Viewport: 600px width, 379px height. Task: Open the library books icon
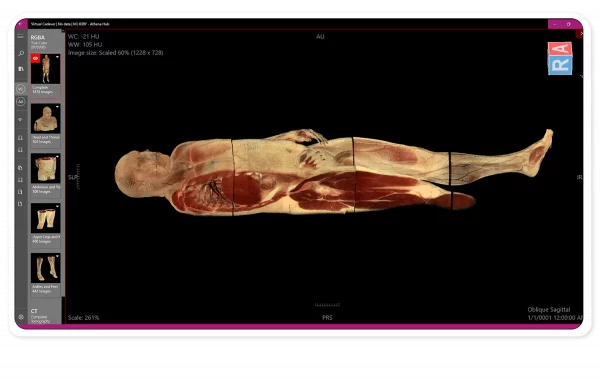click(x=21, y=69)
